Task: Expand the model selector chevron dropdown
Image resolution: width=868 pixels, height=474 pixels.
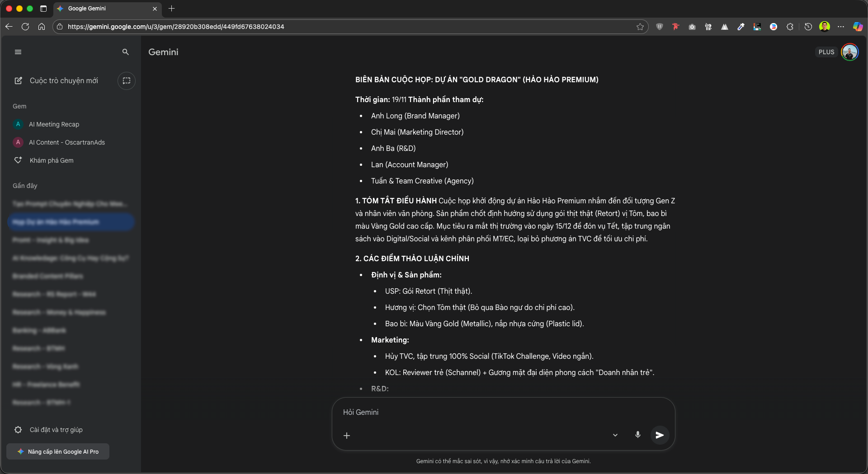Action: tap(615, 435)
